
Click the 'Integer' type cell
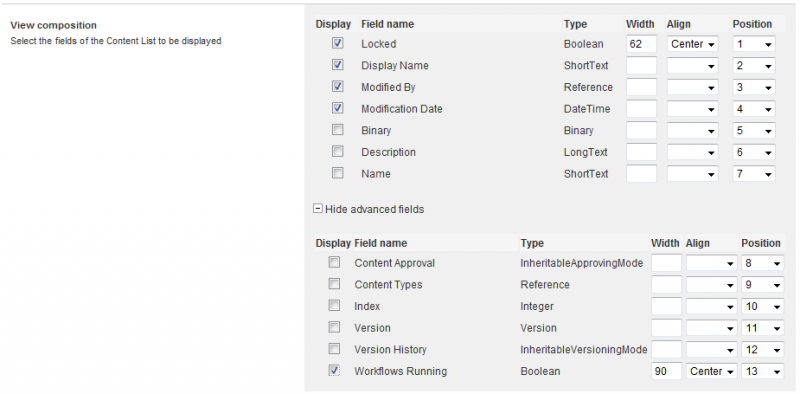537,307
